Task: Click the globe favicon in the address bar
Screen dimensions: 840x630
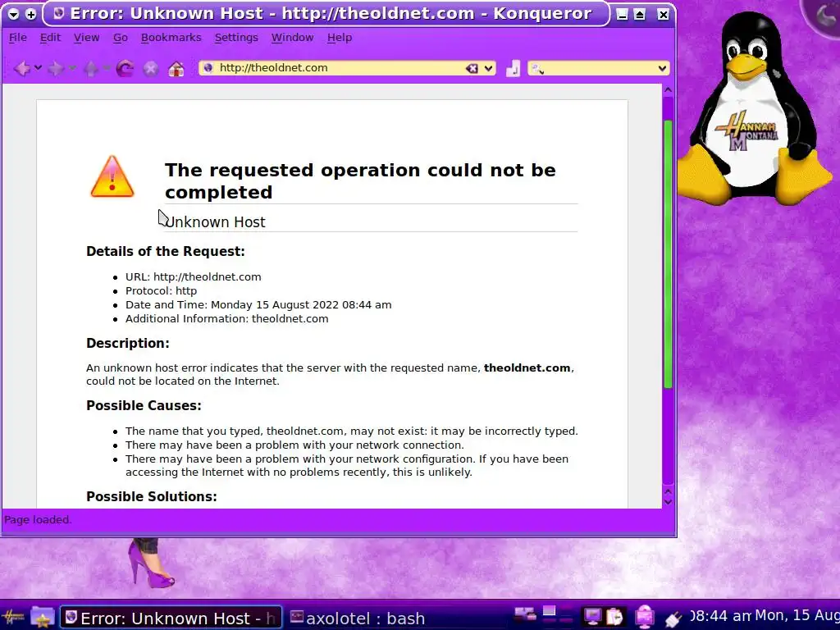Action: click(208, 67)
